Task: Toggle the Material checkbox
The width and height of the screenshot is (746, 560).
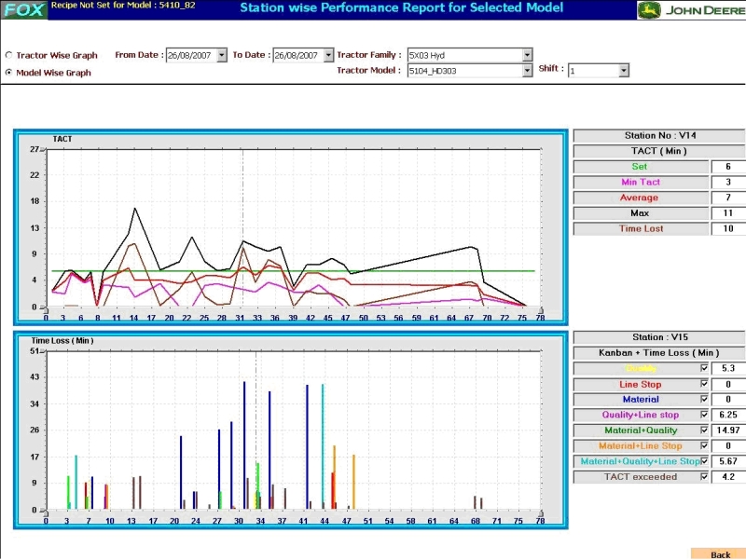Action: [704, 399]
